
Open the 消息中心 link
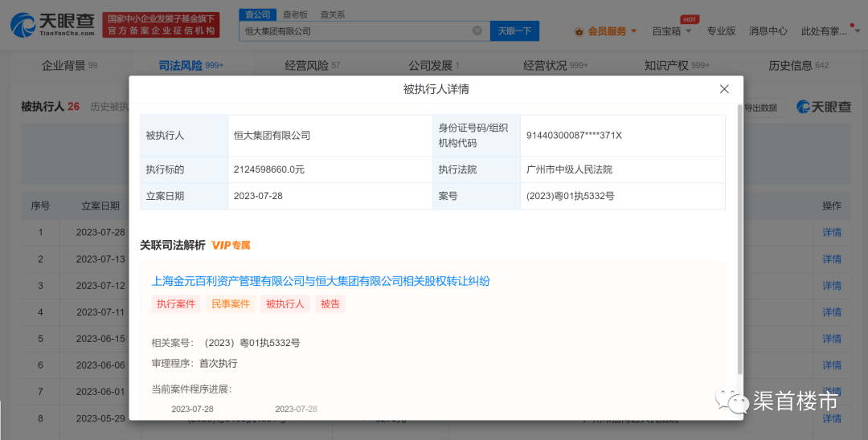[768, 31]
